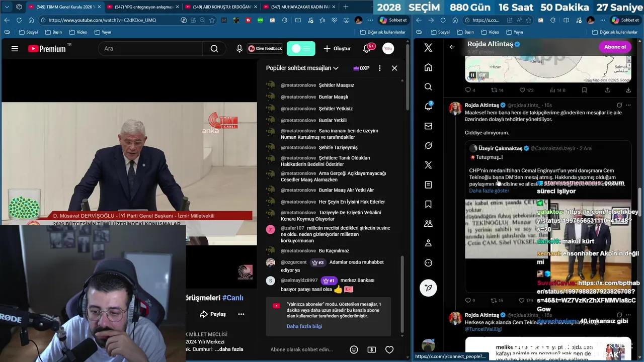Compose a new post with feather button
Image resolution: width=644 pixels, height=362 pixels.
[428, 288]
